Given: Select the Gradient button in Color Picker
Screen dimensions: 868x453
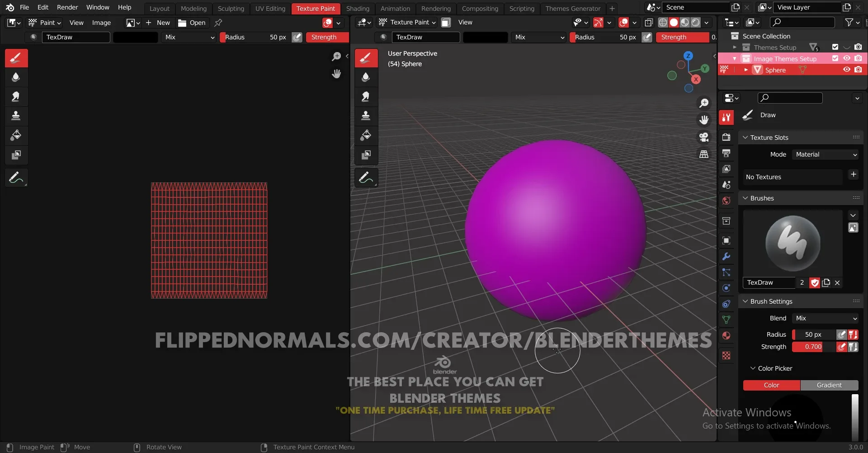Looking at the screenshot, I should (x=829, y=385).
